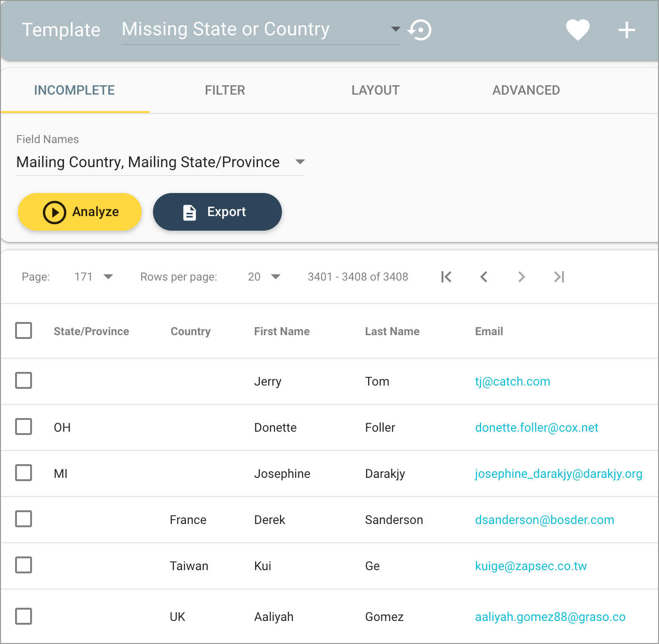This screenshot has width=659, height=644.
Task: Click the OH state cell
Action: pos(62,427)
